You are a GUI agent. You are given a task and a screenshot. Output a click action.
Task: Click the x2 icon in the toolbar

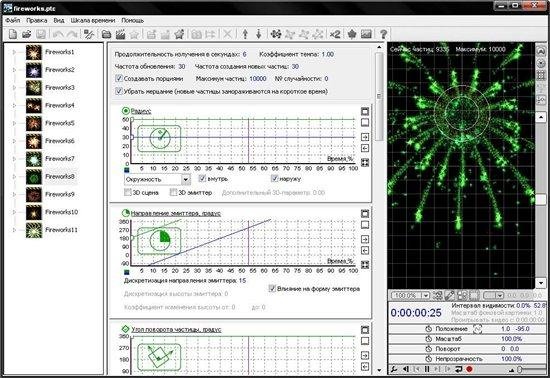point(335,34)
